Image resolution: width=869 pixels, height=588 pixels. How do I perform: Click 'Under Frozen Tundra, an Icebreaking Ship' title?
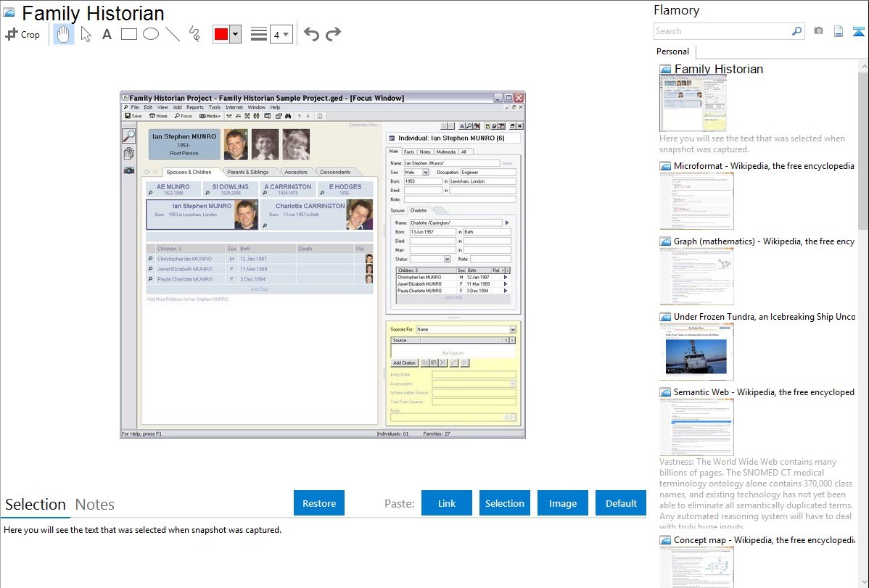point(765,317)
